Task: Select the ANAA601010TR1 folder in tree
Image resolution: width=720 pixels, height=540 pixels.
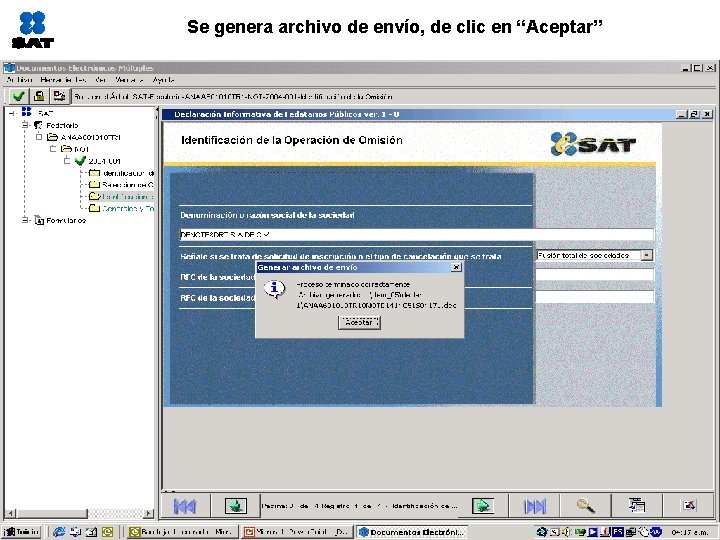Action: [90, 137]
